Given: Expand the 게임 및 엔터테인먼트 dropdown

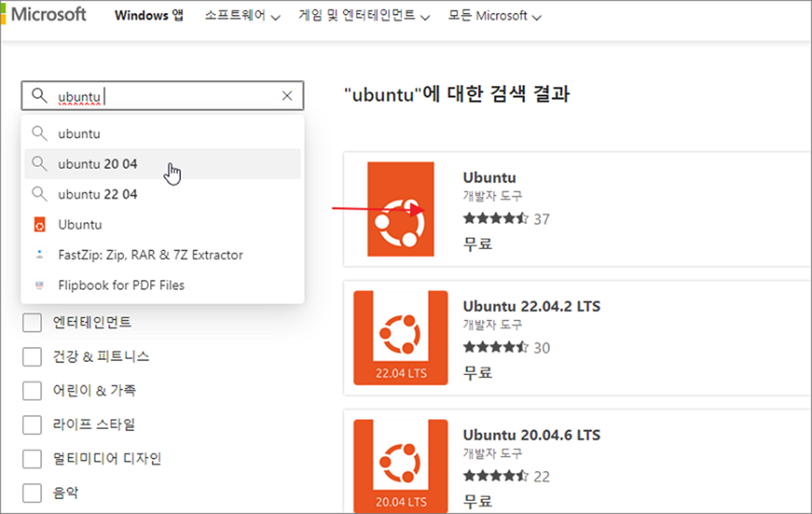Looking at the screenshot, I should (364, 16).
